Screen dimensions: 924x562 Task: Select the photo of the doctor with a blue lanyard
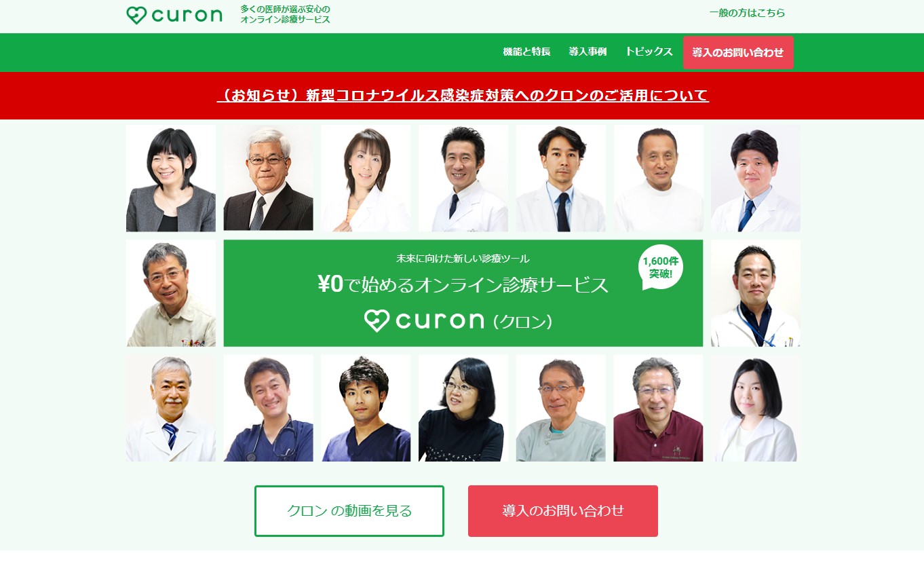(x=756, y=293)
